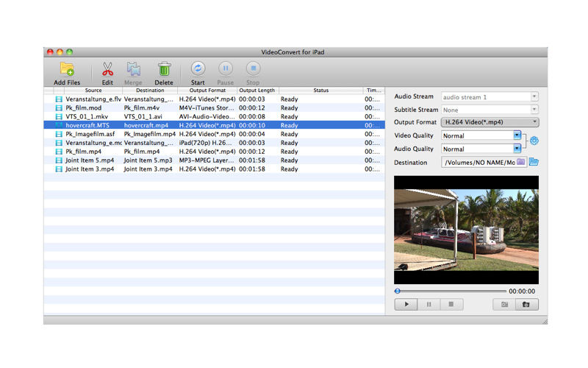The height and width of the screenshot is (368, 588).
Task: Open the Edit scissors tool
Action: point(107,69)
